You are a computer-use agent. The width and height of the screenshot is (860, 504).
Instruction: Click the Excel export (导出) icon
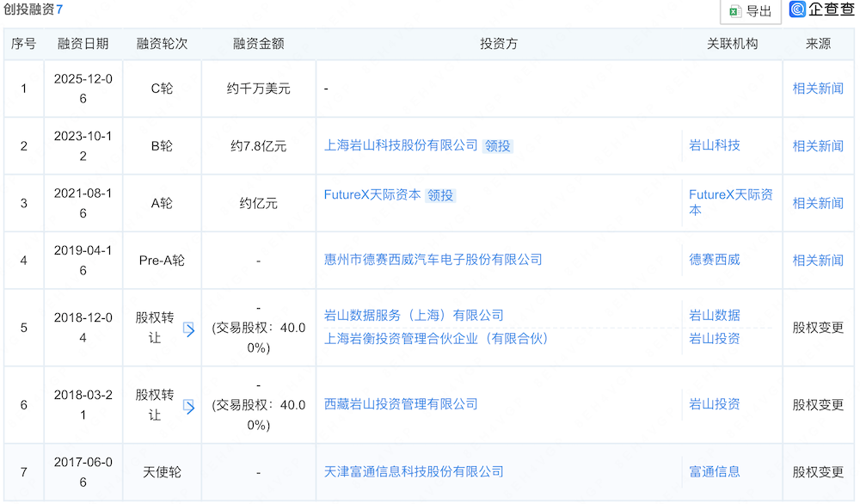pyautogui.click(x=734, y=10)
